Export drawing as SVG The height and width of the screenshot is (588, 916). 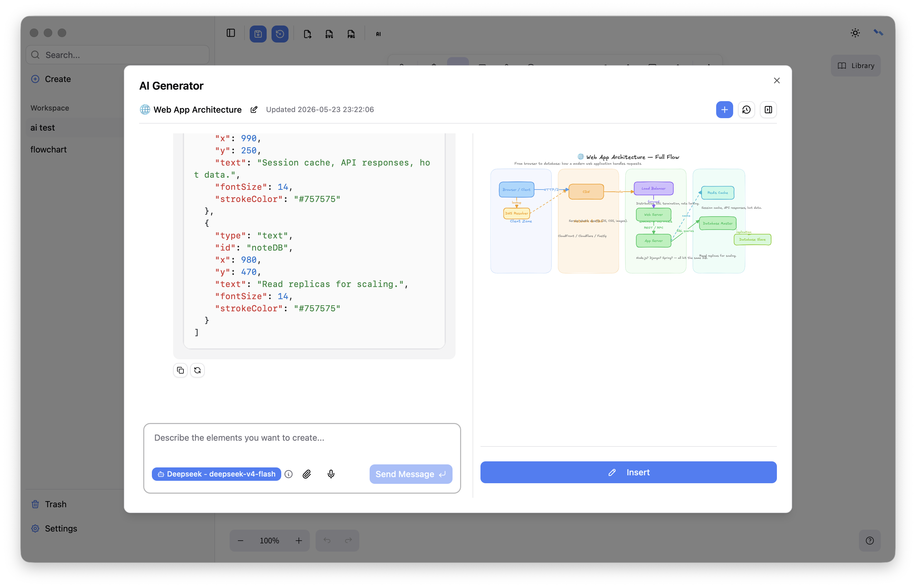pos(329,34)
